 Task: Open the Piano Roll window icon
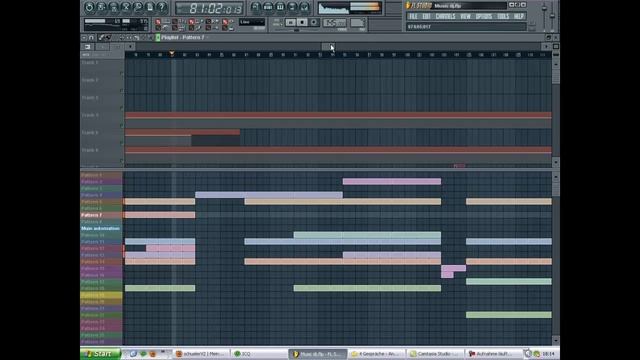tap(280, 7)
